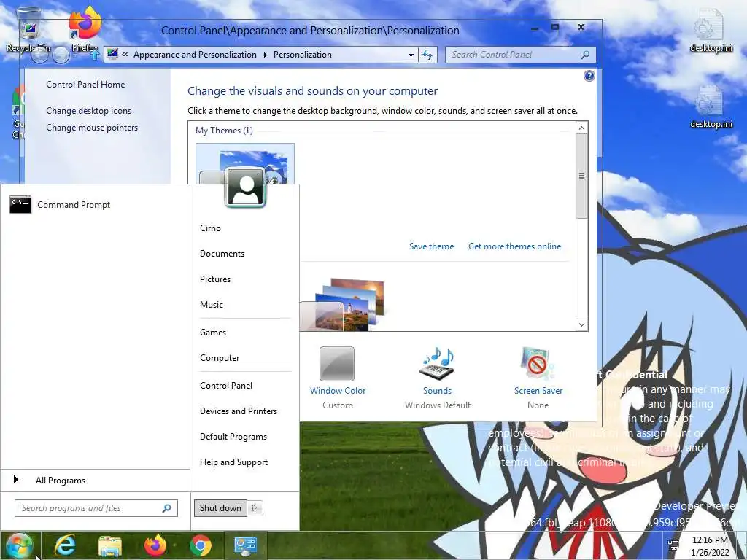Image resolution: width=747 pixels, height=560 pixels.
Task: Select the Firefox desktop shortcut
Action: point(85,29)
